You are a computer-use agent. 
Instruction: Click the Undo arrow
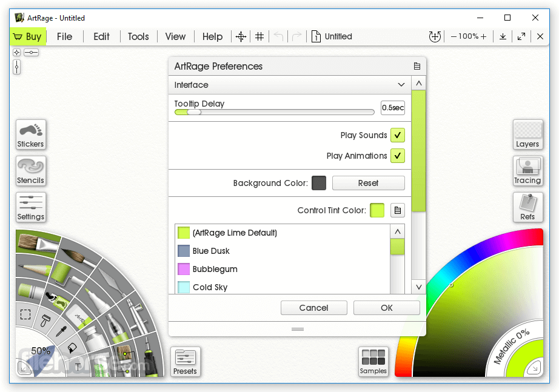pos(278,36)
